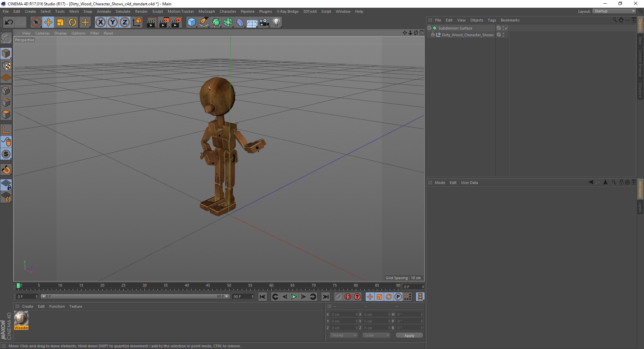The height and width of the screenshot is (349, 644).
Task: Enable Workplane mode
Action: point(6,78)
